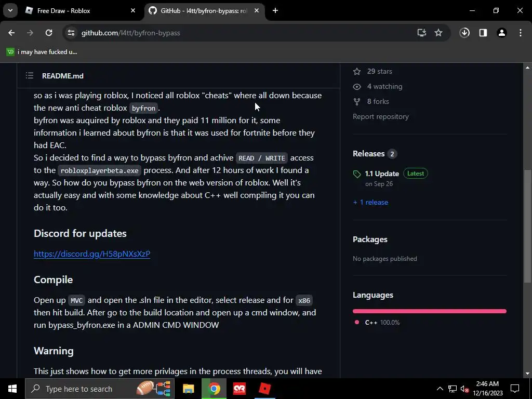The image size is (532, 399).
Task: View the 8 forks list
Action: click(x=378, y=101)
